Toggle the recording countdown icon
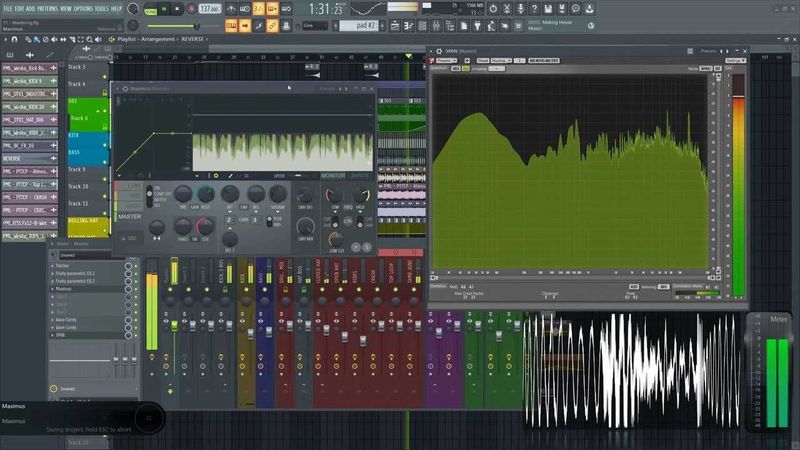 tap(259, 9)
